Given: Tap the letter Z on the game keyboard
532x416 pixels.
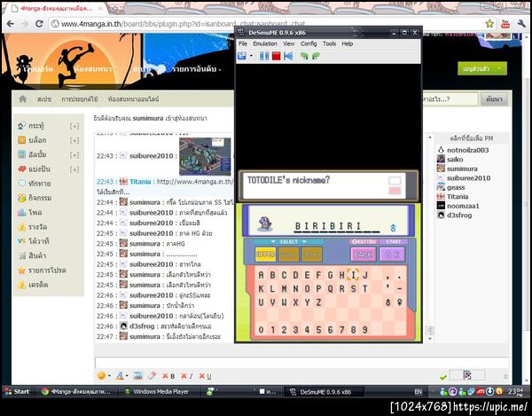Looking at the screenshot, I should pyautogui.click(x=318, y=302).
